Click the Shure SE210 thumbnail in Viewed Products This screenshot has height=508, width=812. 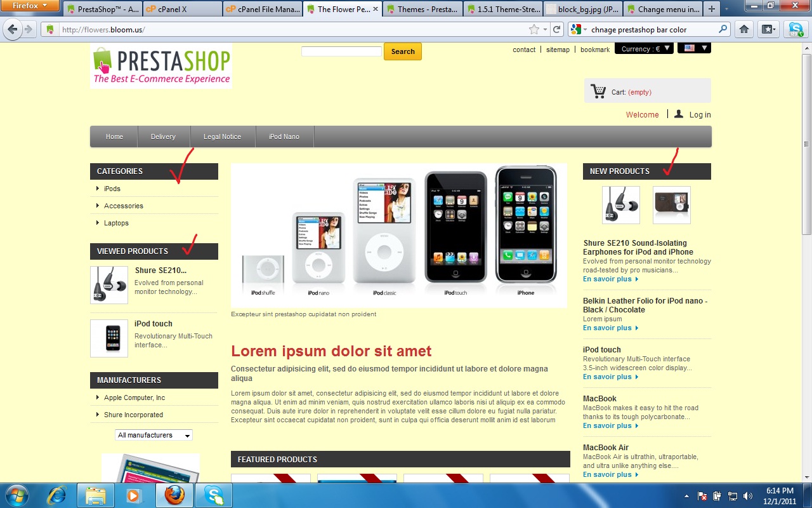[109, 285]
